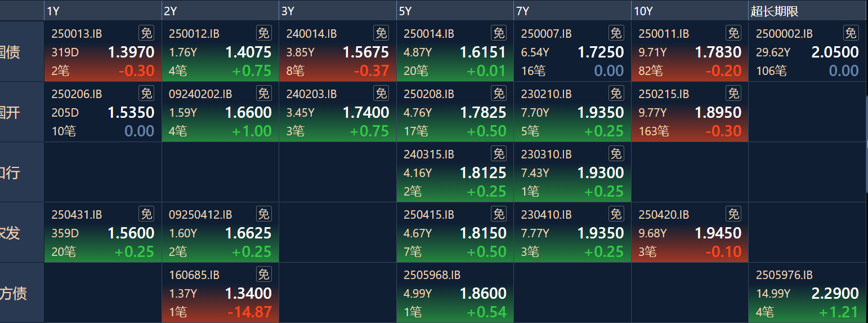Click 82笔 trade count for 250011.IB
The height and width of the screenshot is (323, 868).
[x=651, y=71]
